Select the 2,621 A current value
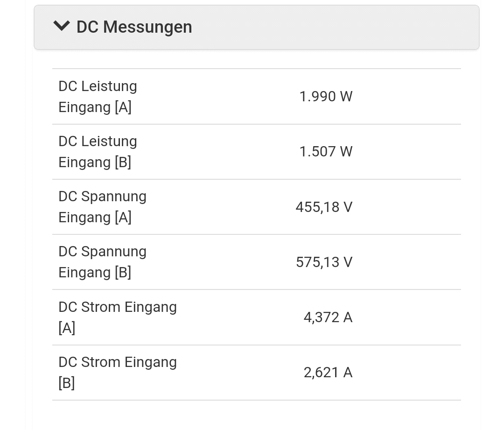 [328, 373]
